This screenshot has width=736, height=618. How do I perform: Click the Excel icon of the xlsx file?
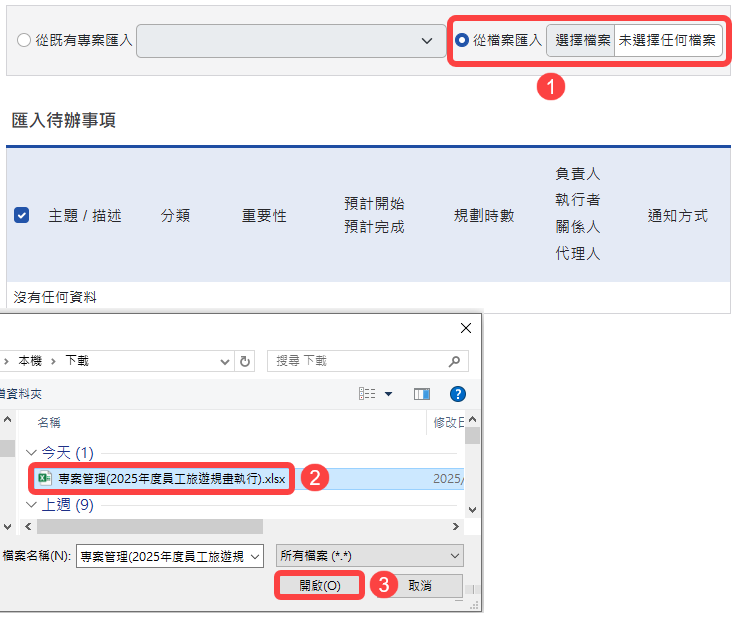[44, 479]
